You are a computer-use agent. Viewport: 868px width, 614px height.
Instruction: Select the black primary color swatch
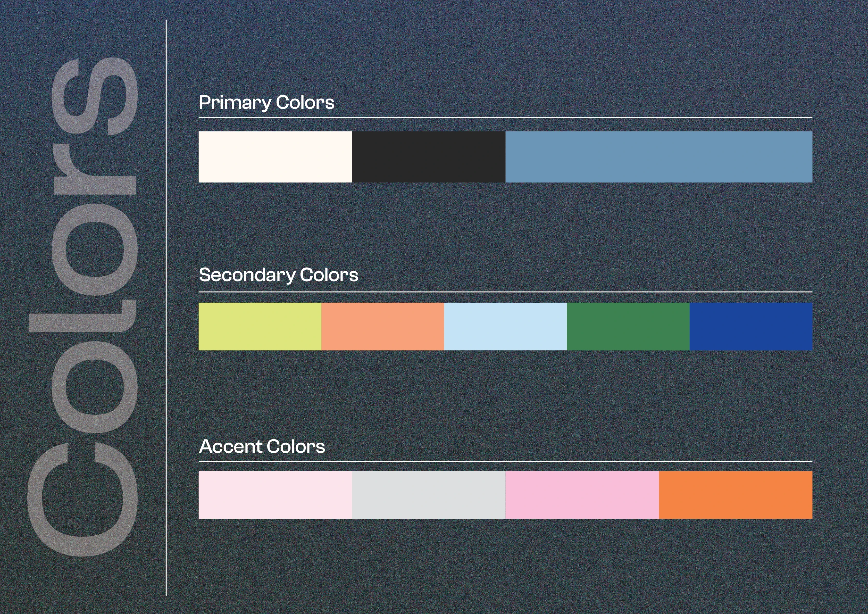click(x=428, y=157)
